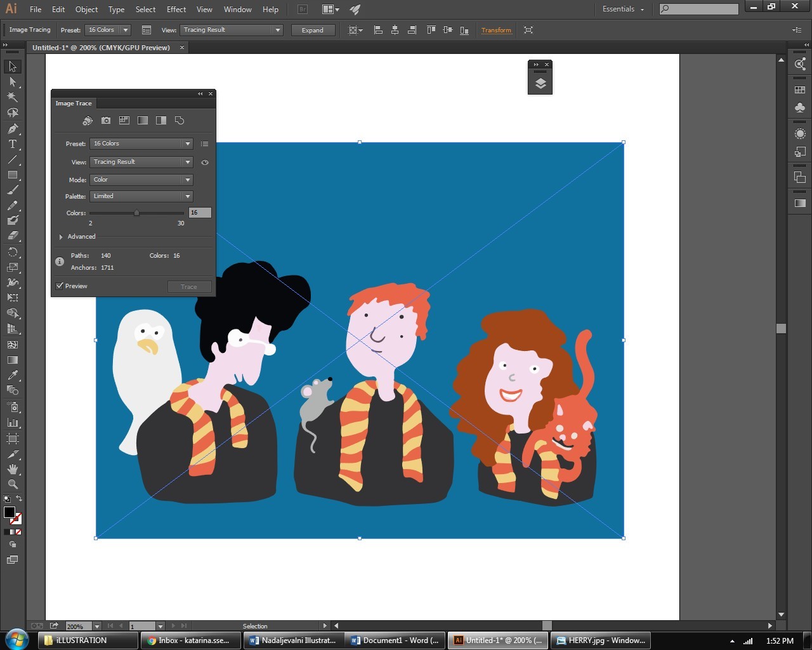Viewport: 812px width, 650px height.
Task: Open the Essentials workspace switcher
Action: pos(623,9)
